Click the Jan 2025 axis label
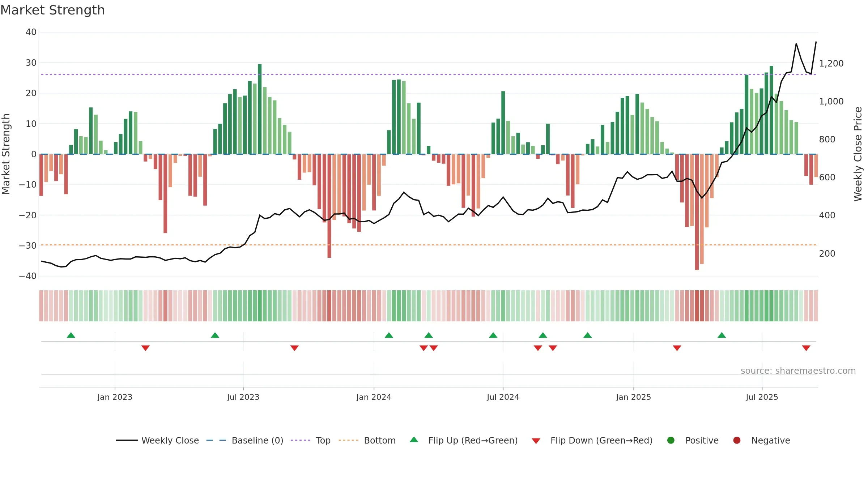The width and height of the screenshot is (868, 488). click(x=633, y=397)
